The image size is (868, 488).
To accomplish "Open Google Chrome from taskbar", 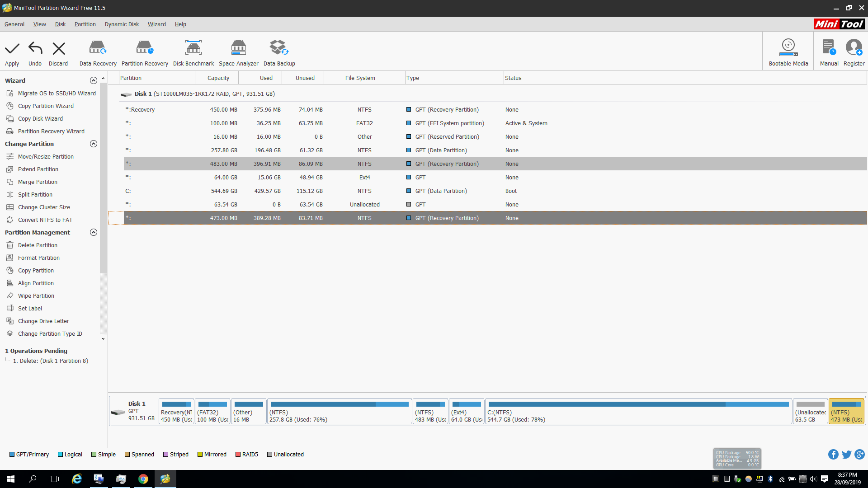I will [x=143, y=479].
